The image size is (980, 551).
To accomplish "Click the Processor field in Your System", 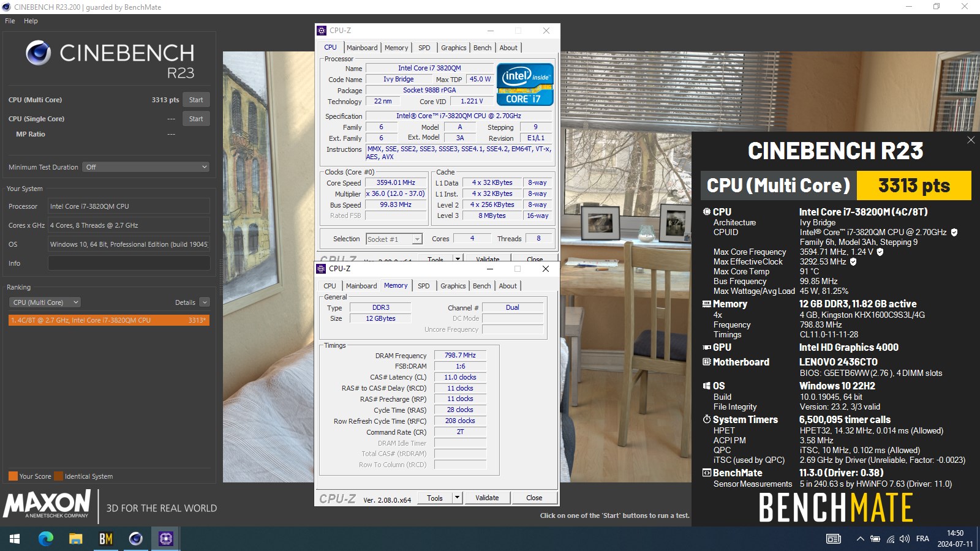I will click(x=129, y=206).
